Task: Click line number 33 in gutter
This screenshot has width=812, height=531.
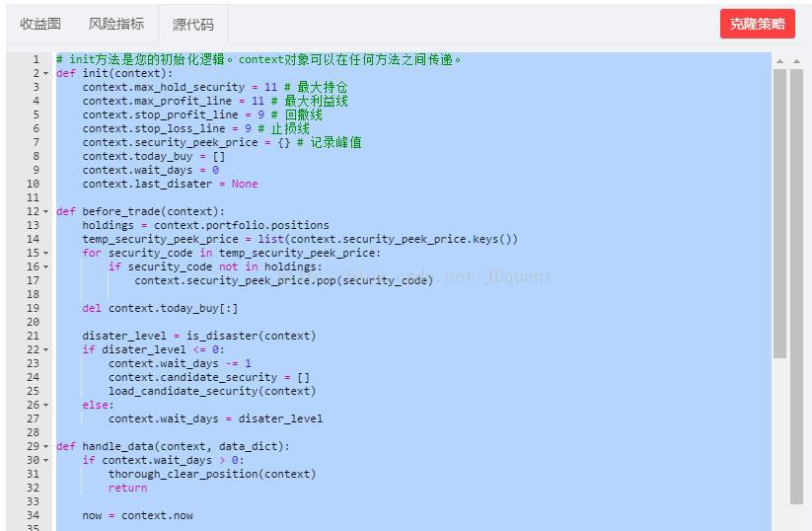Action: click(x=34, y=501)
